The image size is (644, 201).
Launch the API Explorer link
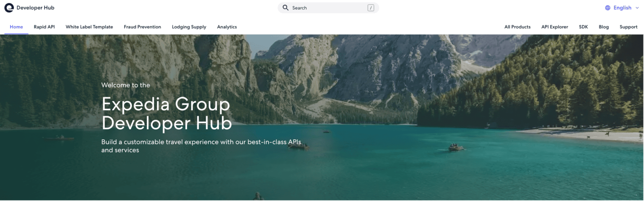[555, 27]
